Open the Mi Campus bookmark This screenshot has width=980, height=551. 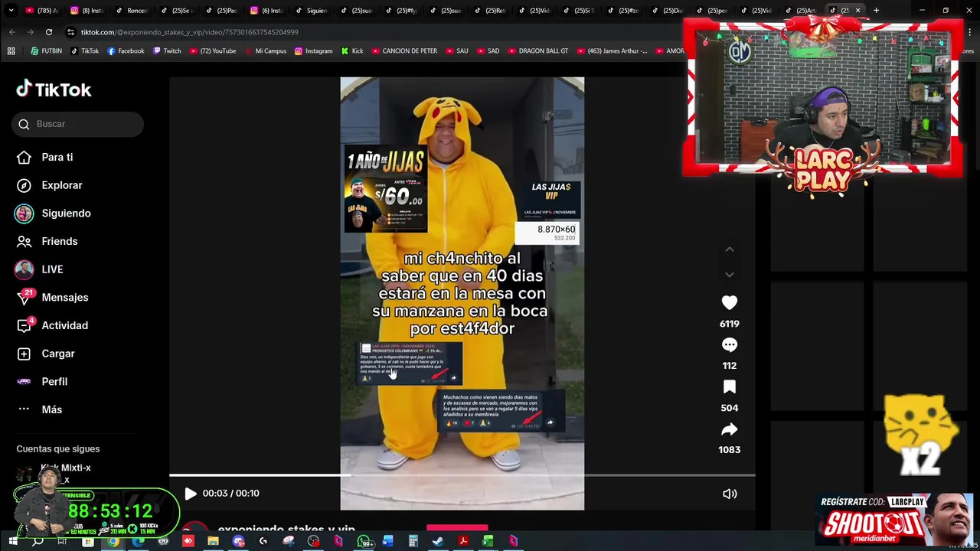point(265,51)
